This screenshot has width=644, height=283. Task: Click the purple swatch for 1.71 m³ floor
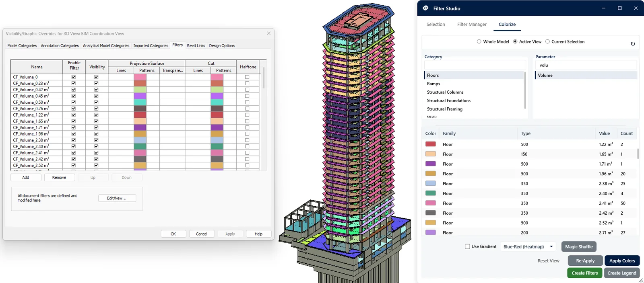tap(431, 164)
